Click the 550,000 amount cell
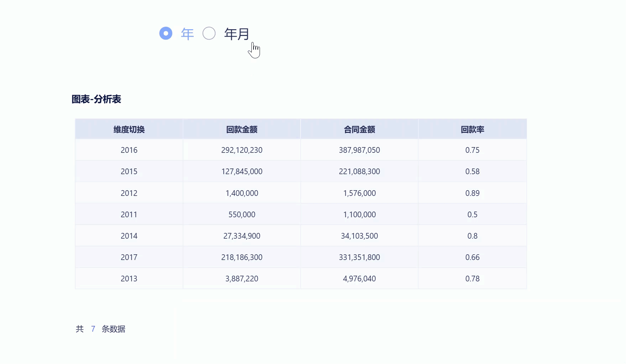The width and height of the screenshot is (626, 364). tap(242, 214)
